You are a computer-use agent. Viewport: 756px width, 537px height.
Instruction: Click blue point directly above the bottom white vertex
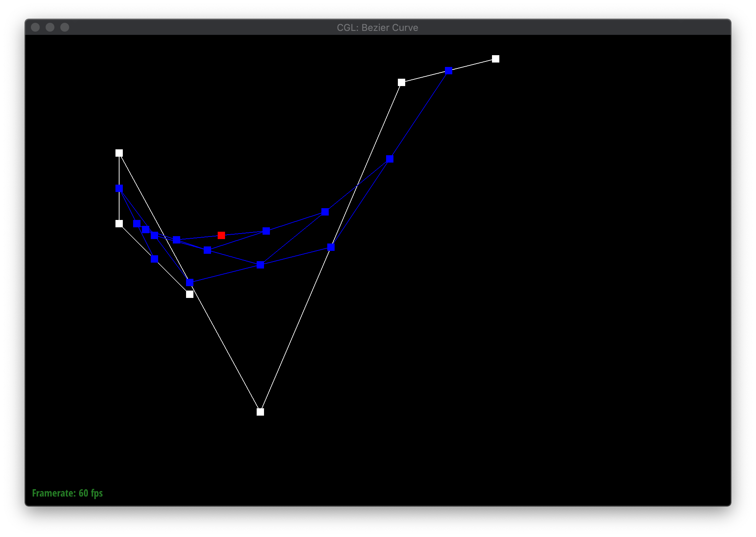point(260,265)
